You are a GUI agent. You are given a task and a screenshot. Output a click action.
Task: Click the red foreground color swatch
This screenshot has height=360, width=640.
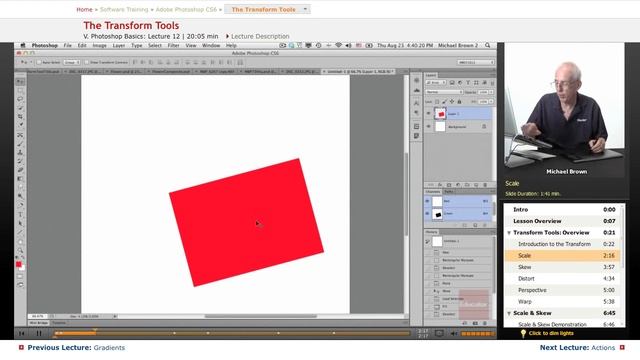point(18,264)
